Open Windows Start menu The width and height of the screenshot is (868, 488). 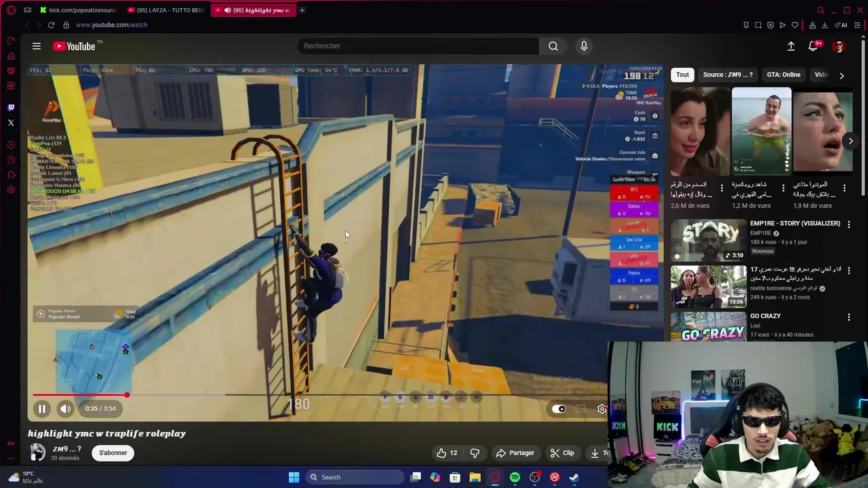(x=294, y=477)
